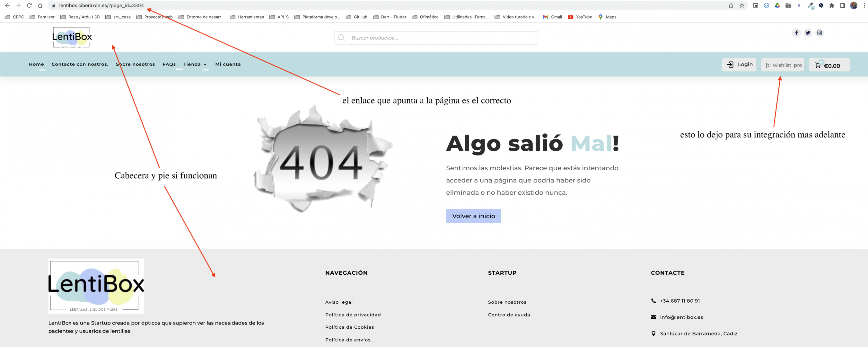868x347 pixels.
Task: Open the YouTube bookmark
Action: [x=580, y=17]
